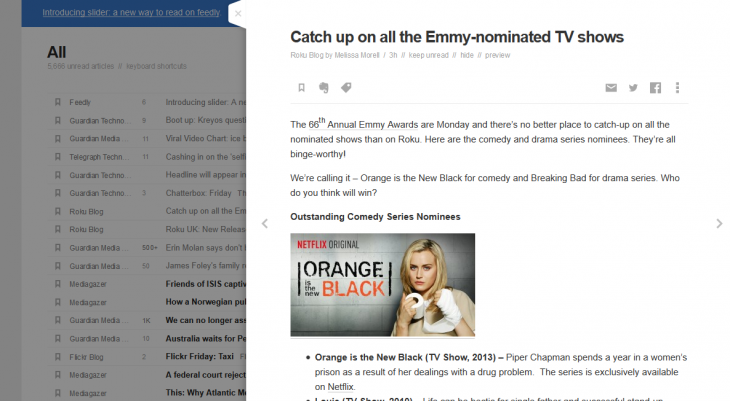Share the article on Facebook

coord(656,88)
